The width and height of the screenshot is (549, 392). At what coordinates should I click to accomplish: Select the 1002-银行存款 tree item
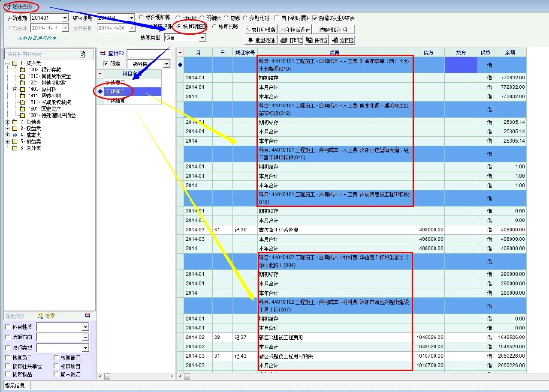(x=45, y=70)
